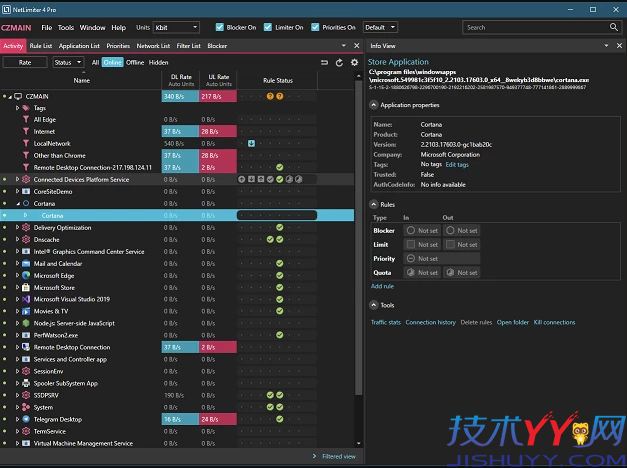627x468 pixels.
Task: Click the Spooler SubSystem App printer icon
Action: point(26,383)
